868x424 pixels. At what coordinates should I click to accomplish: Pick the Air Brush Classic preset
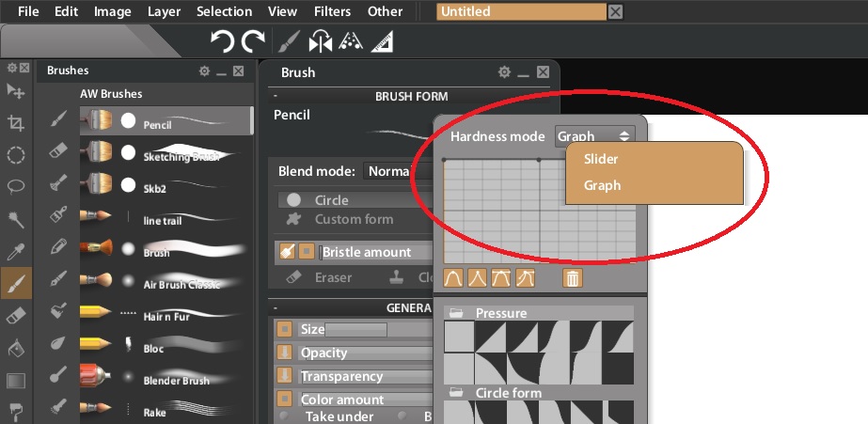[166, 279]
